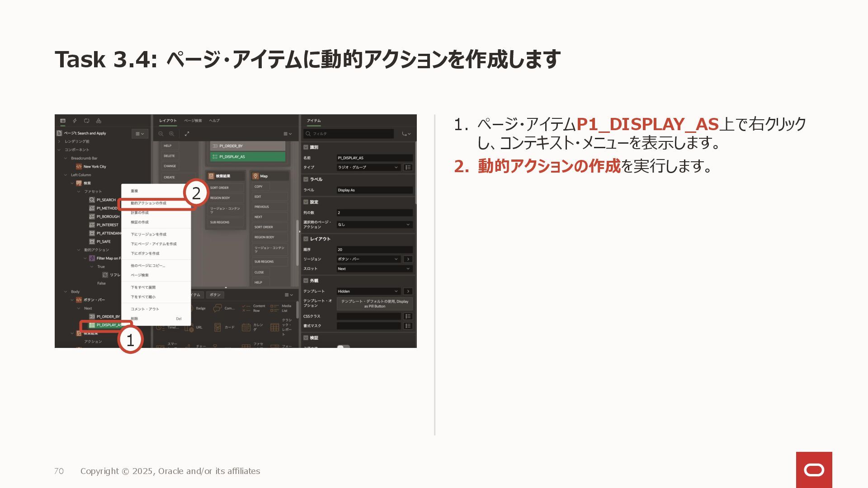Select the Map region header in layout
Screen dimensions: 868x488
270,176
